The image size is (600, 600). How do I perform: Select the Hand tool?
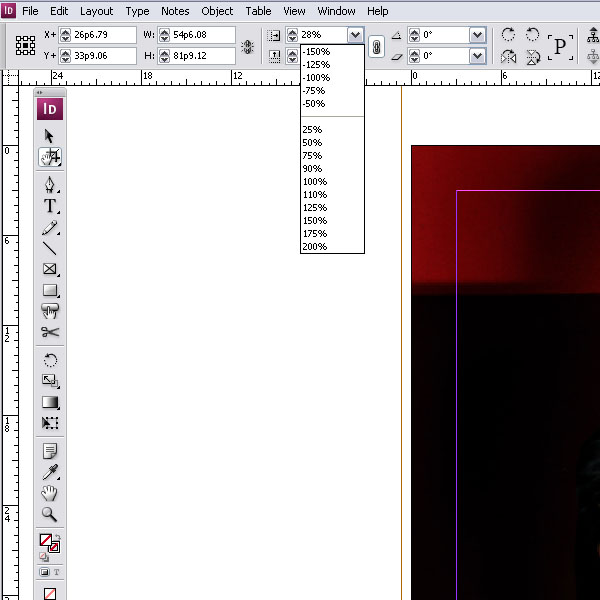click(x=49, y=493)
